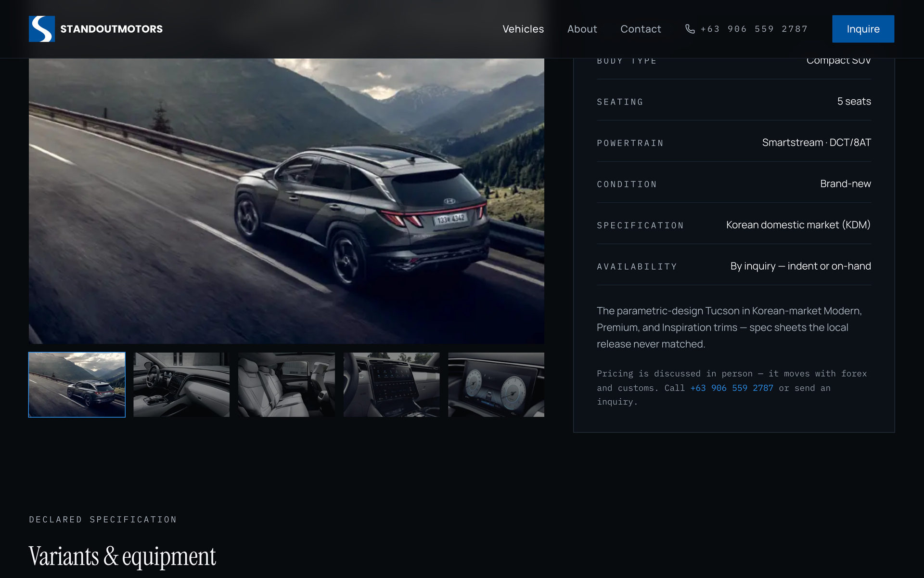Click the AVAILABILITY label
The image size is (924, 578).
point(637,267)
